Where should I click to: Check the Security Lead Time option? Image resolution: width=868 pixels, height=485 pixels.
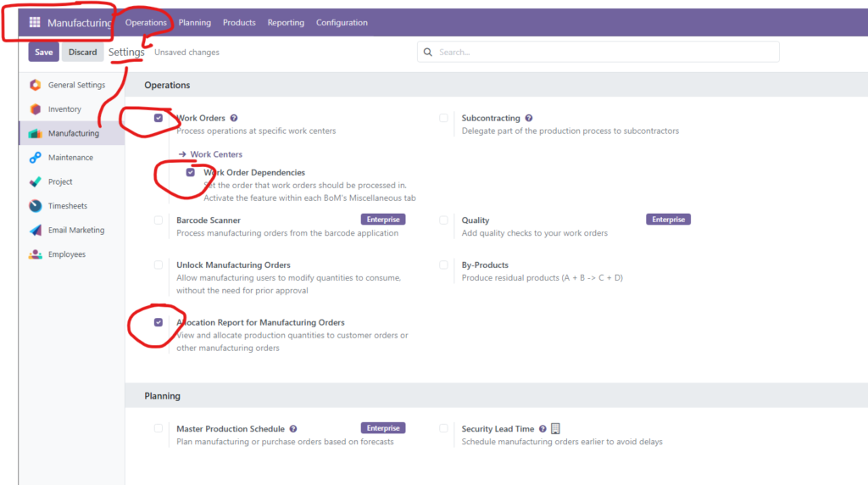[x=444, y=429]
